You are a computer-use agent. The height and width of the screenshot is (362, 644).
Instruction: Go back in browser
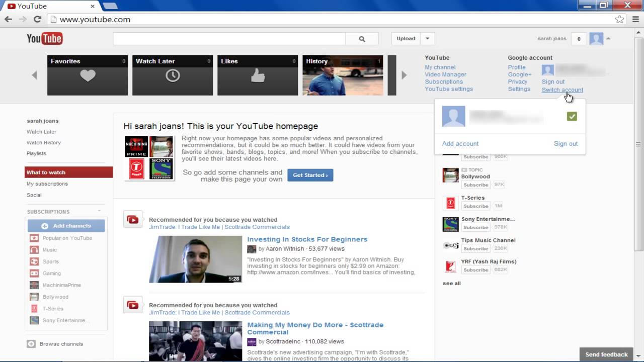coord(8,19)
